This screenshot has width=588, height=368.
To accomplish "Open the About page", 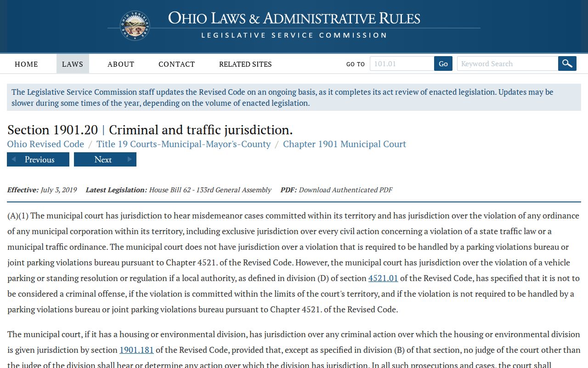I will click(x=121, y=64).
